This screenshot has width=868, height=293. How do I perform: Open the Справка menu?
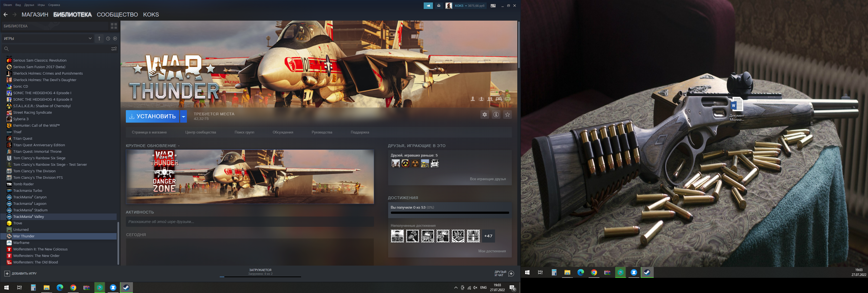click(54, 5)
